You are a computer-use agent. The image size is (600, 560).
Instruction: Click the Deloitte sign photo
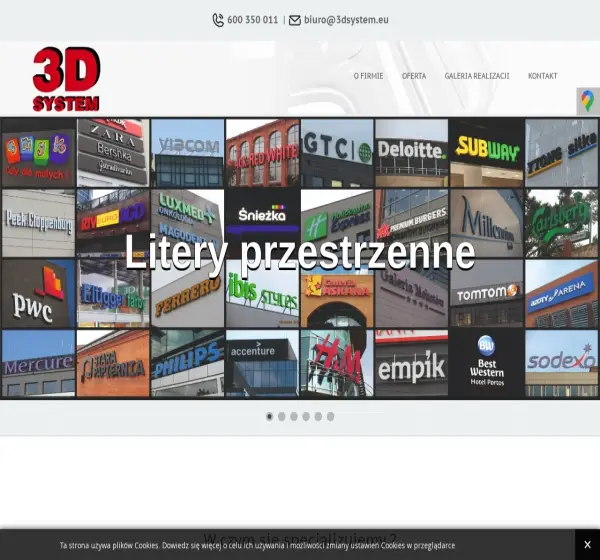412,153
